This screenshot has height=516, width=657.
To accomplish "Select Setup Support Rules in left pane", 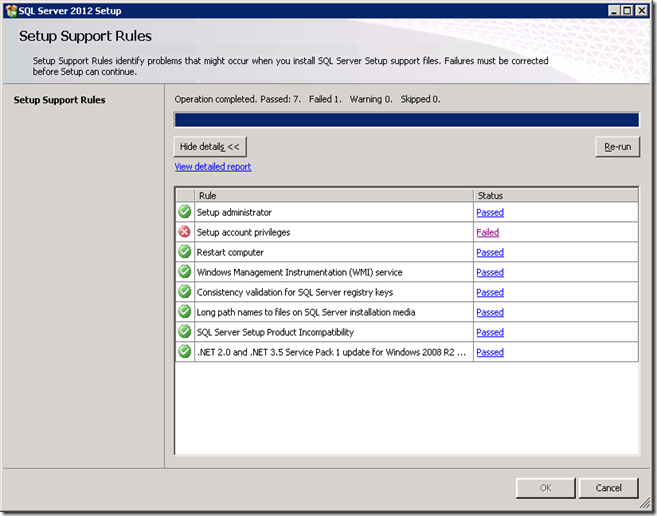I will tap(59, 100).
